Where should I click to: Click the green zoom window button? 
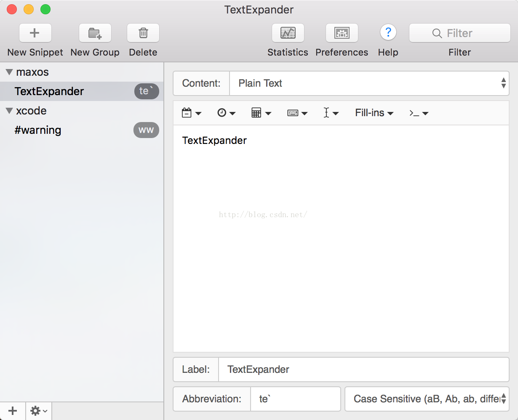[x=45, y=9]
